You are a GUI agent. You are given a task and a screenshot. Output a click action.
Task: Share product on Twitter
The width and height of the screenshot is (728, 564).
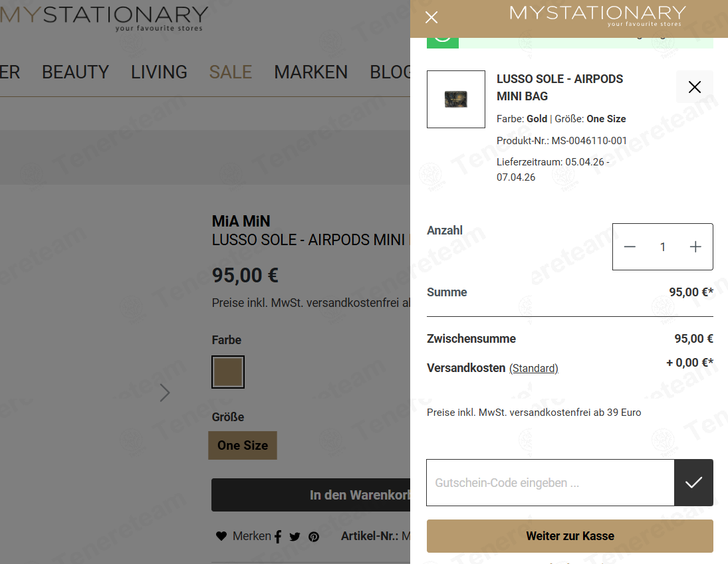(x=295, y=537)
